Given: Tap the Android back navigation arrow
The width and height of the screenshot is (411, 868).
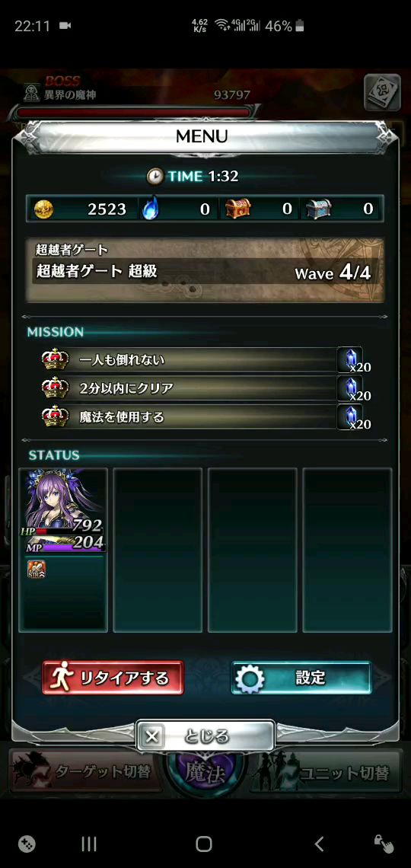Looking at the screenshot, I should pyautogui.click(x=319, y=844).
